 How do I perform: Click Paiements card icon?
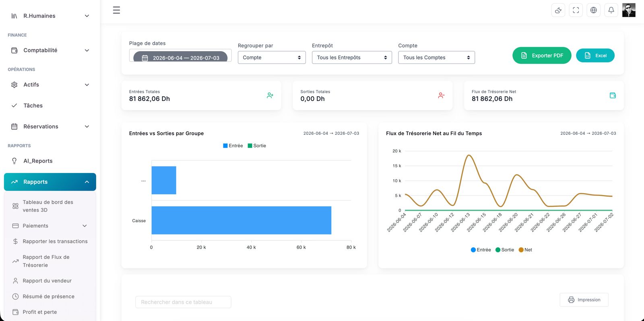(15, 226)
